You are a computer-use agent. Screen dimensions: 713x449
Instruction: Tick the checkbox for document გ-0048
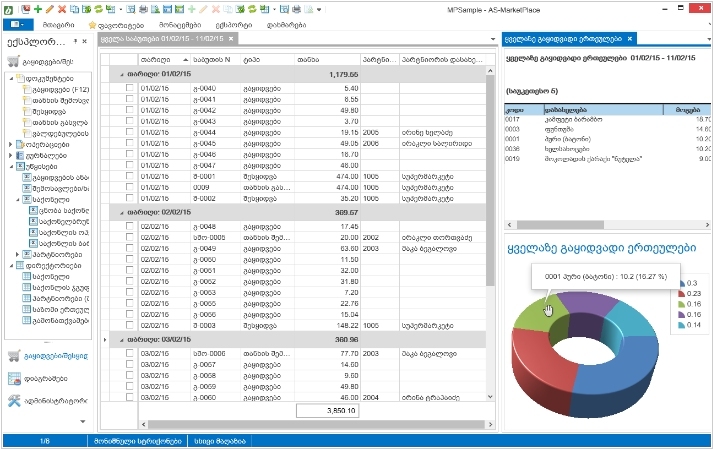[x=129, y=227]
